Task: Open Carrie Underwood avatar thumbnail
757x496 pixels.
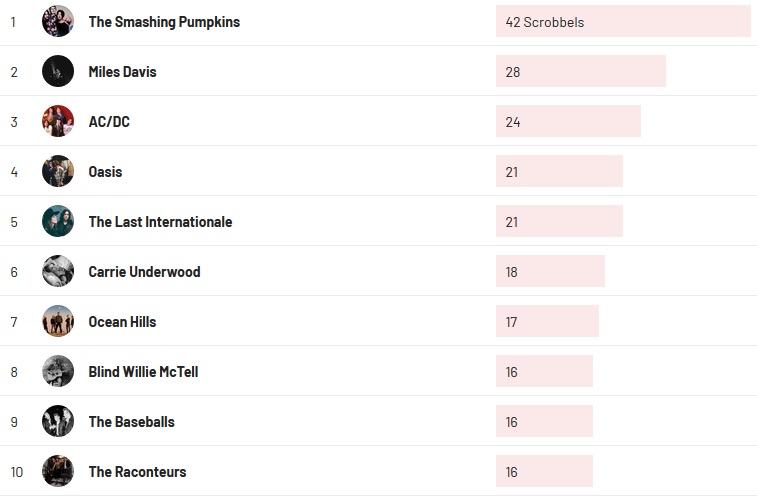Action: [x=58, y=271]
